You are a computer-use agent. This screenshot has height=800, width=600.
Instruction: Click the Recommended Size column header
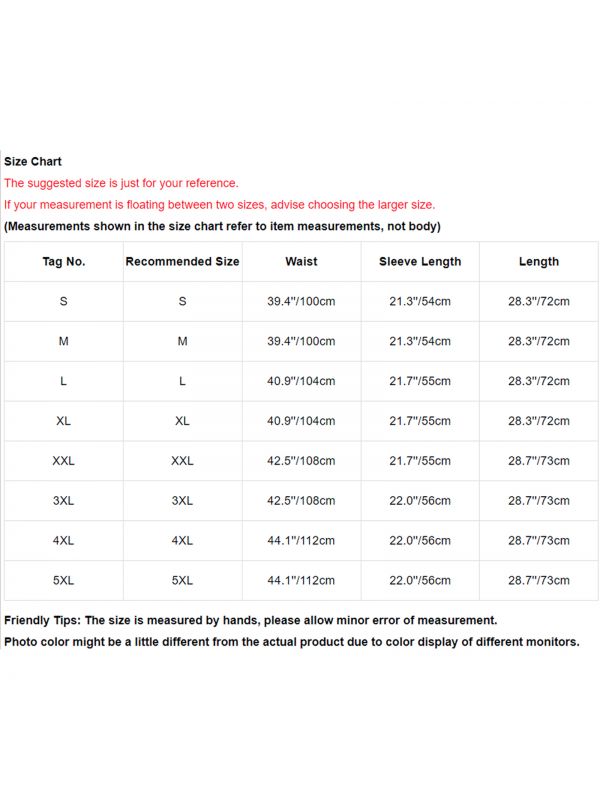coord(182,261)
